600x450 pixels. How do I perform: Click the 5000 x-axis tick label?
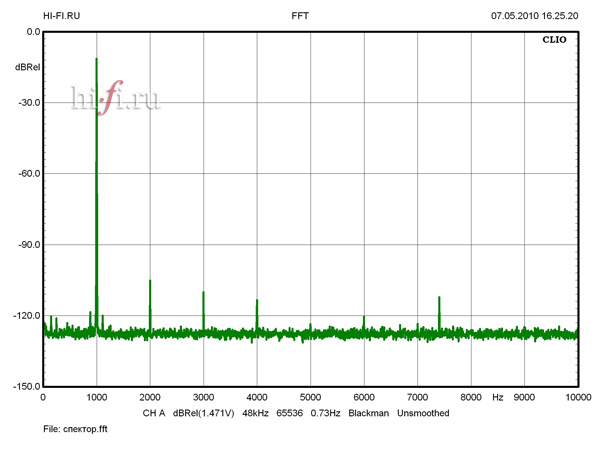point(310,397)
